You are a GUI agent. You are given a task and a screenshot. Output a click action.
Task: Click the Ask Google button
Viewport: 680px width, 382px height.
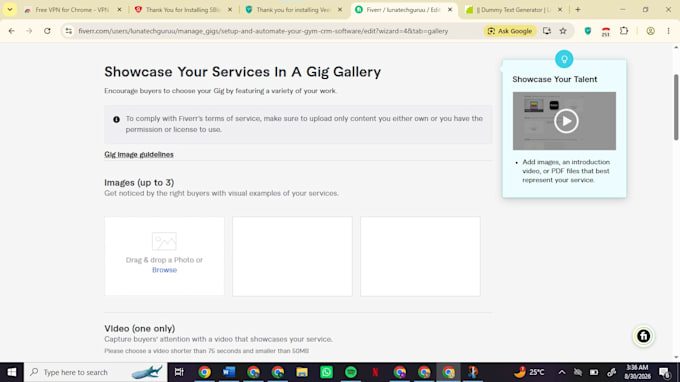click(510, 31)
